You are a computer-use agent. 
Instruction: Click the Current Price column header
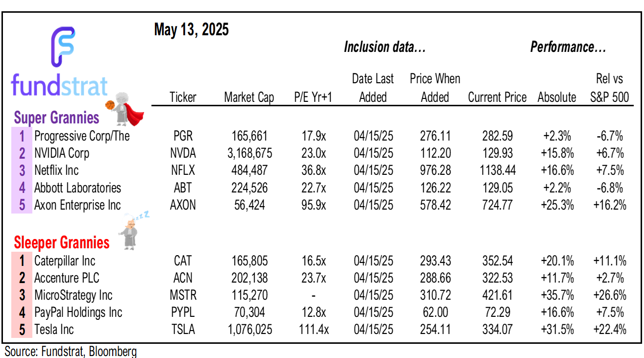pyautogui.click(x=497, y=97)
